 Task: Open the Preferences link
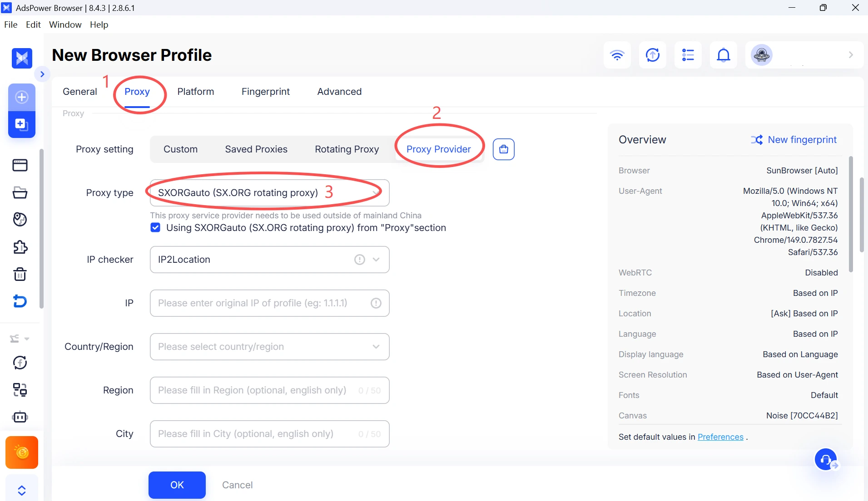720,437
